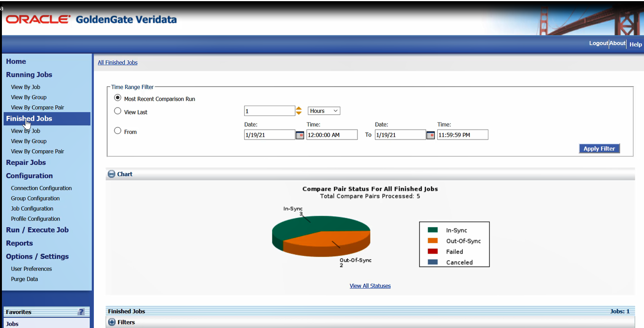The width and height of the screenshot is (644, 328).
Task: Click the From time field 12:00:00 AM
Action: click(332, 135)
